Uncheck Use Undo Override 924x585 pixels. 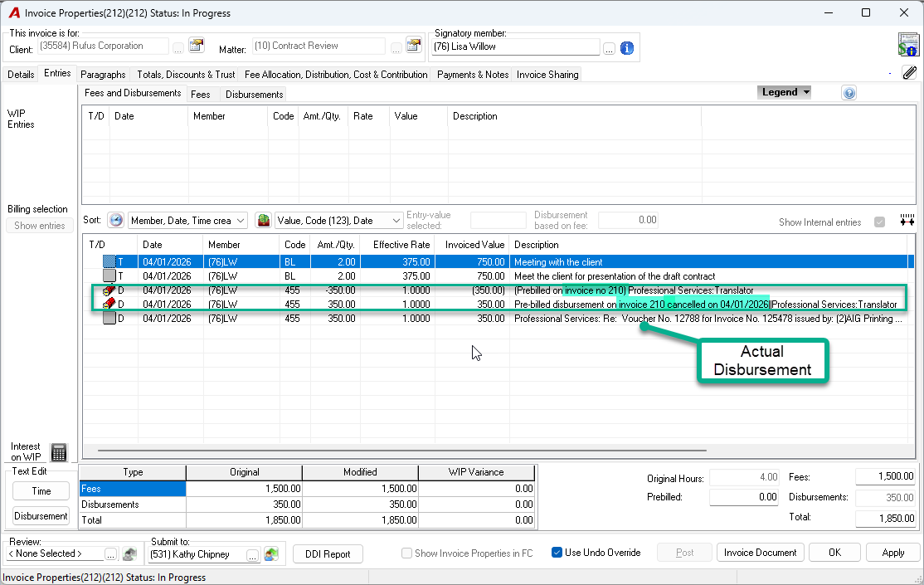(557, 553)
